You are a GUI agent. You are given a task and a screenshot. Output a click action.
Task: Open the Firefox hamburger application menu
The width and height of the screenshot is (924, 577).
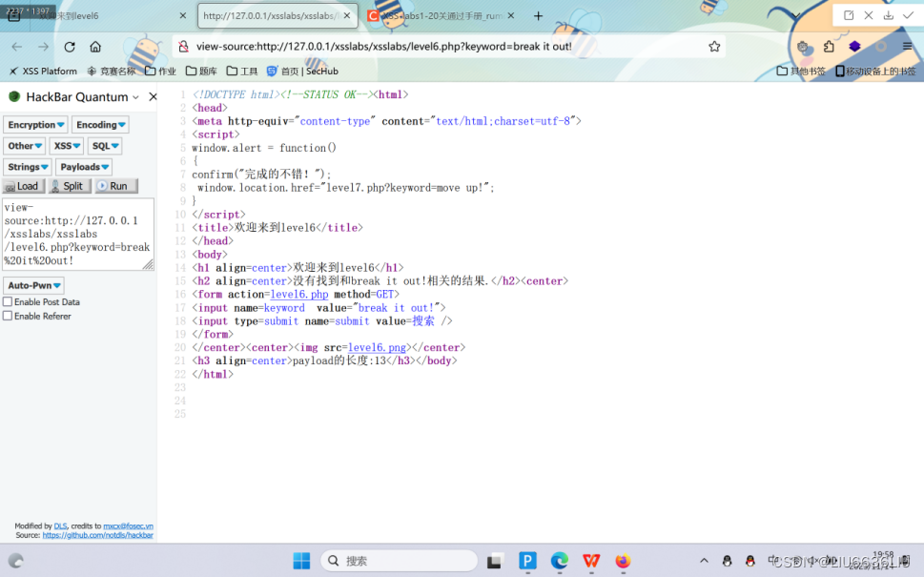(x=908, y=47)
